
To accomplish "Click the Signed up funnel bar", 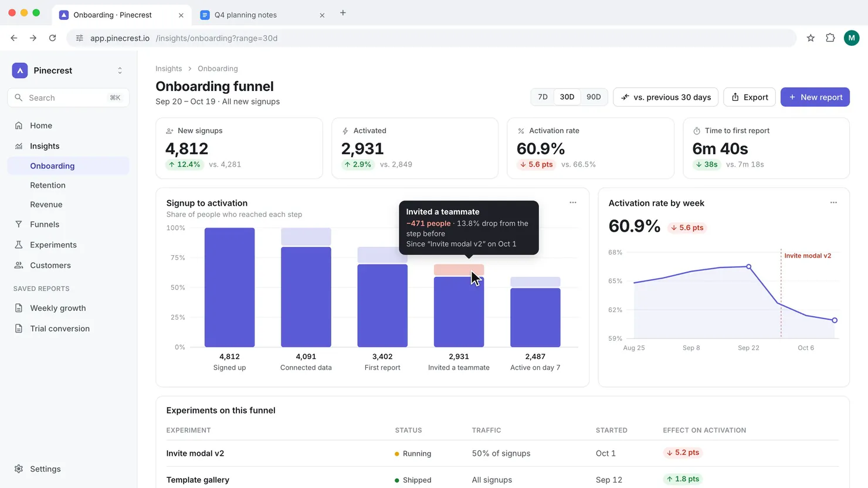I will (229, 287).
